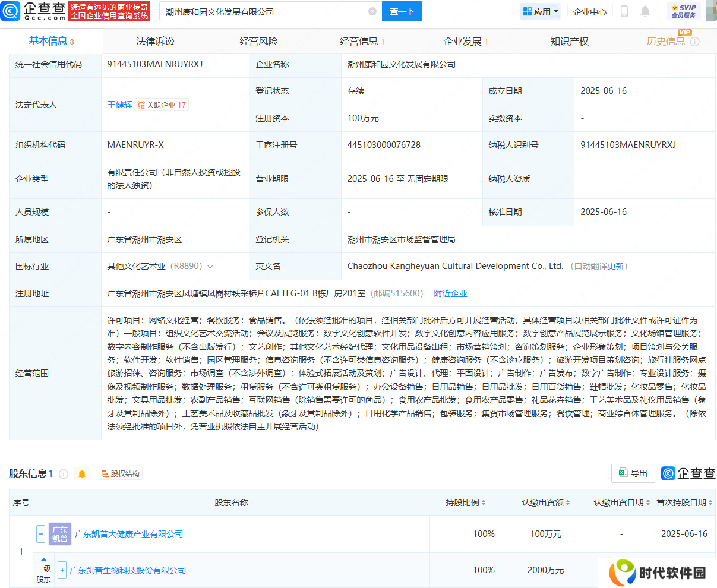Open 股权结构 view button
Image resolution: width=717 pixels, height=588 pixels.
tap(120, 474)
